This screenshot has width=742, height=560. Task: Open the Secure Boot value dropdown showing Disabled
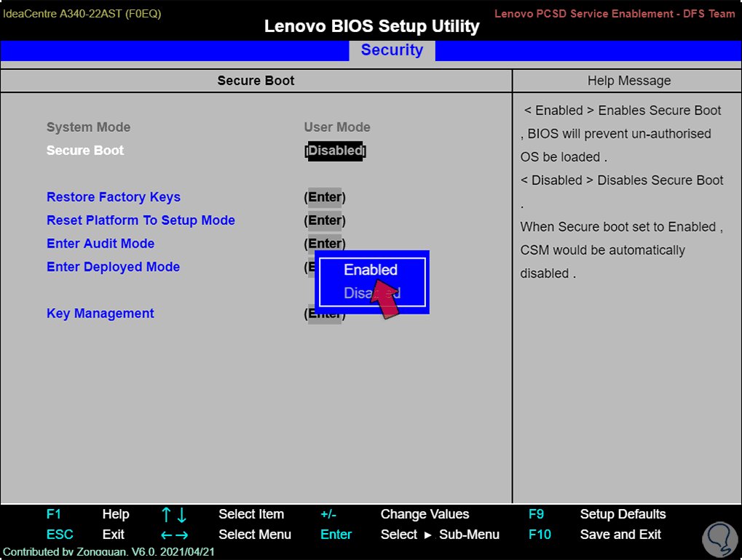(x=335, y=151)
